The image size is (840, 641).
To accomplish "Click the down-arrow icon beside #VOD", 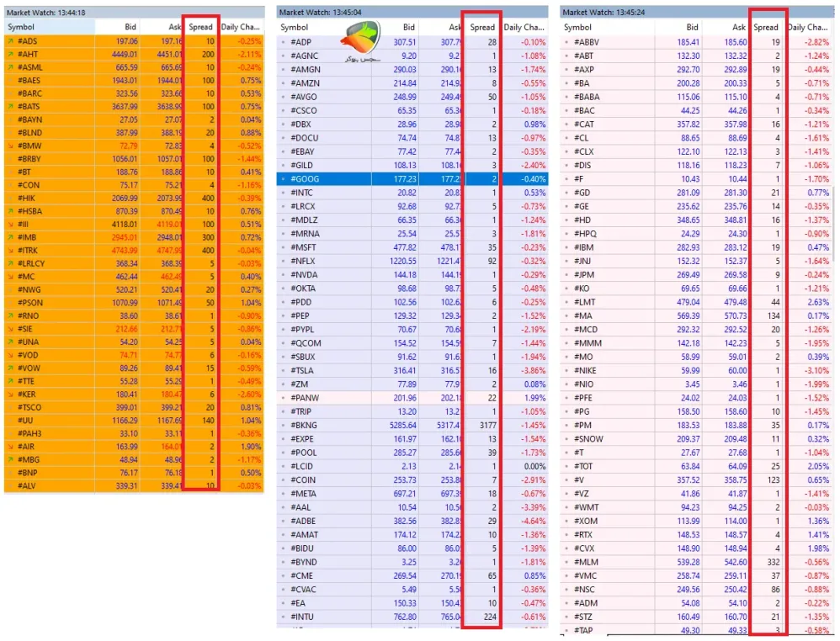I will (x=11, y=355).
